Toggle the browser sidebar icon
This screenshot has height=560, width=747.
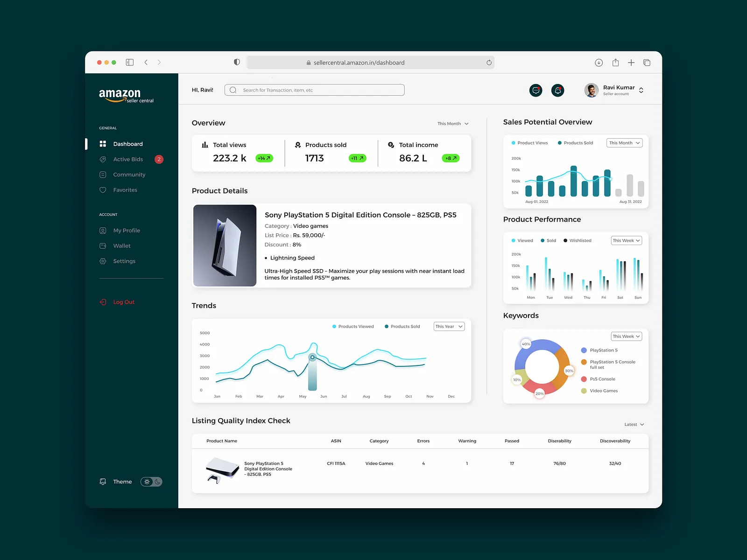(x=130, y=63)
